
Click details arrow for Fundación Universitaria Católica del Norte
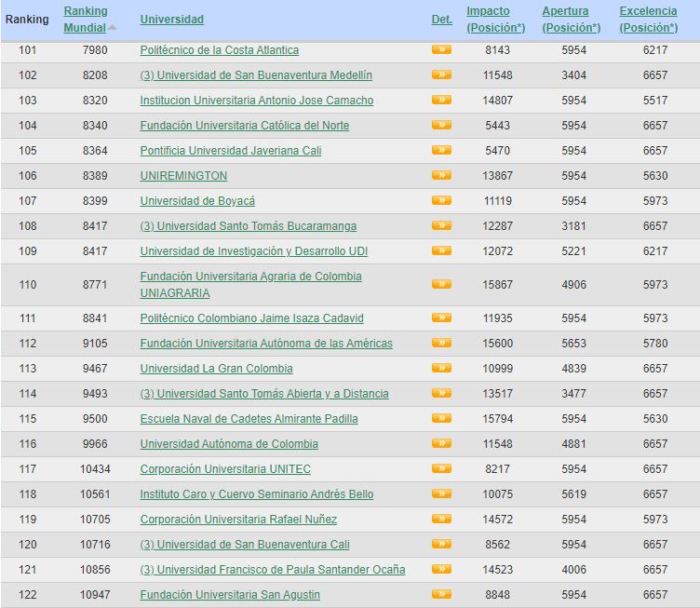(441, 125)
